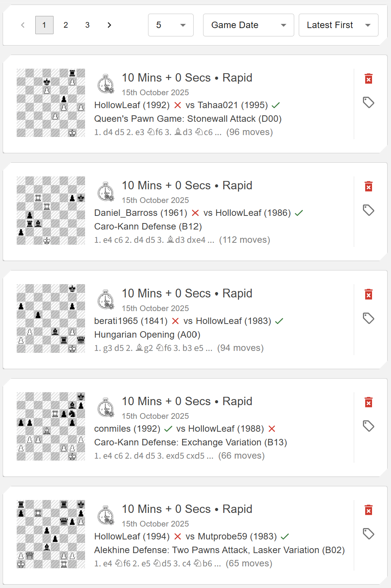
Task: Open the Alekhine Defense Lasker Variation link
Action: pyautogui.click(x=219, y=550)
